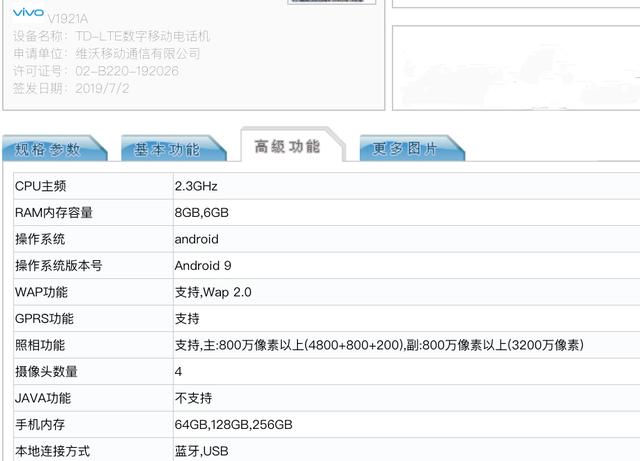Click the 不支持 value cell
The width and height of the screenshot is (640, 461).
tap(407, 398)
